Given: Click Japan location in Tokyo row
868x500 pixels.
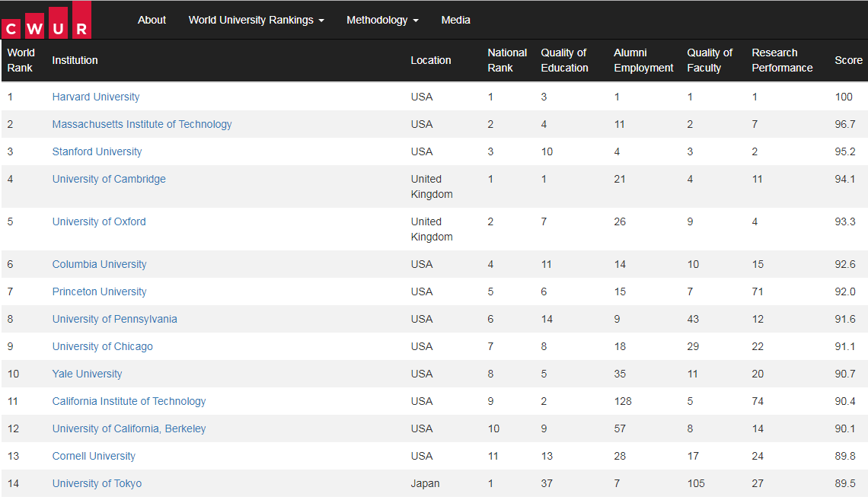Looking at the screenshot, I should point(425,483).
